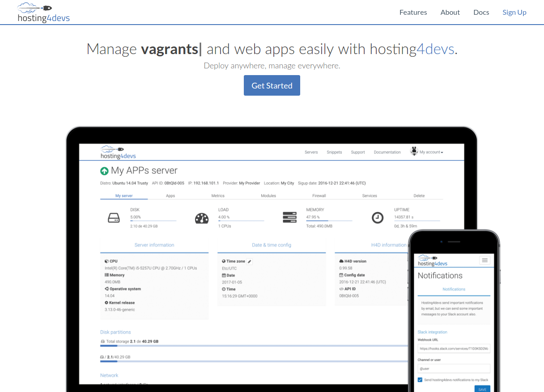Click the memory server-rack icon
This screenshot has width=544, height=392.
click(290, 218)
